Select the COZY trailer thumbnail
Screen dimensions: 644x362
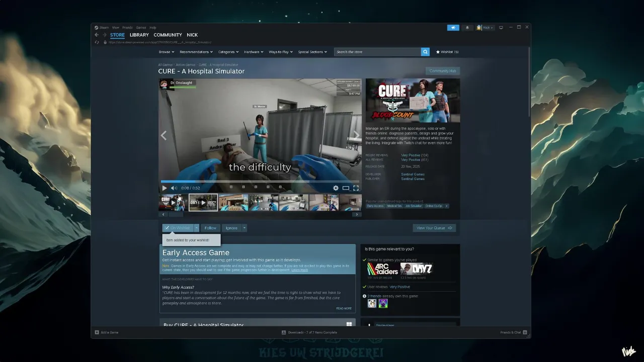203,203
